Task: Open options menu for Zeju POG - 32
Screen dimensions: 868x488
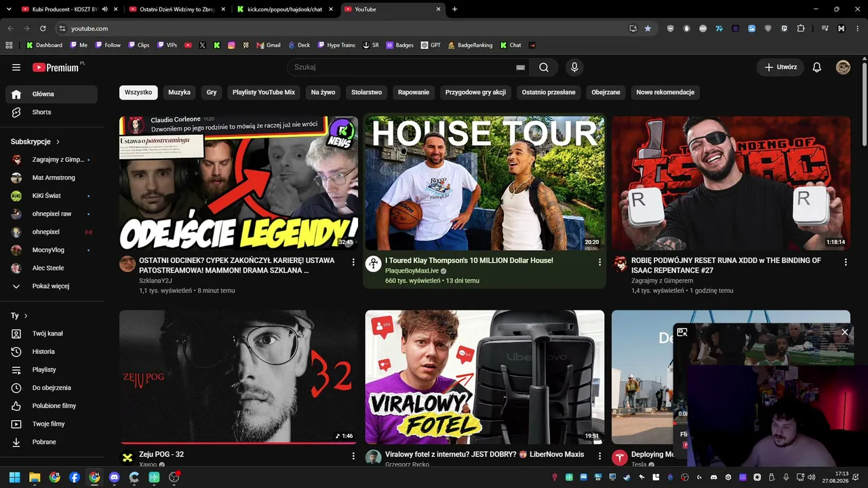Action: click(353, 456)
